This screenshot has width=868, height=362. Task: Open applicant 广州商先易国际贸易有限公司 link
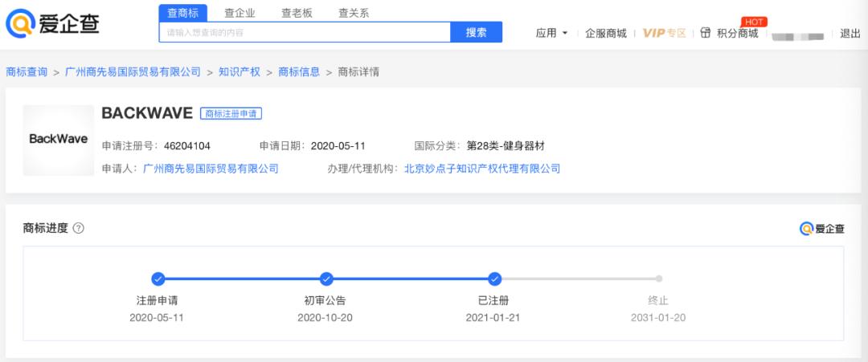(x=211, y=169)
